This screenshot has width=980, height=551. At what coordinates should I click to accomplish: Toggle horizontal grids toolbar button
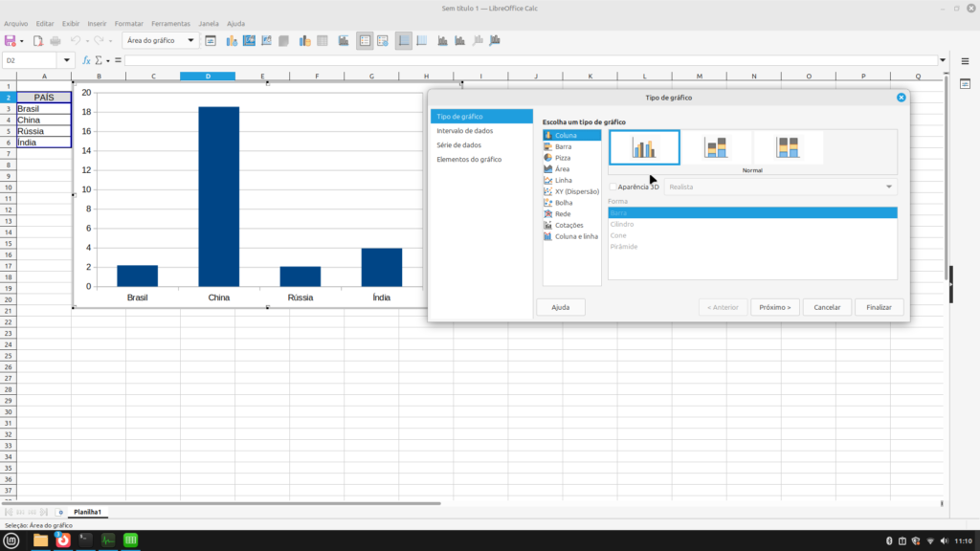[404, 41]
